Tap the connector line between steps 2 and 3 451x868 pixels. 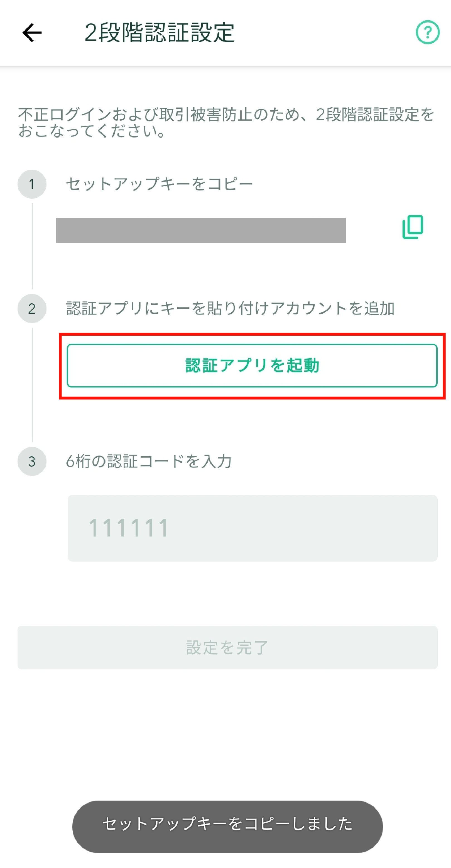coord(33,384)
